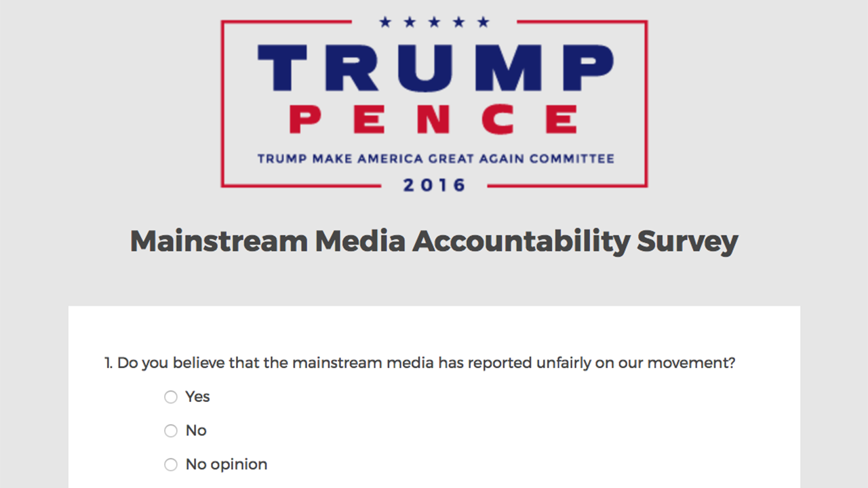868x488 pixels.
Task: Click the Mainstream Media Accountability Survey heading
Action: point(434,242)
